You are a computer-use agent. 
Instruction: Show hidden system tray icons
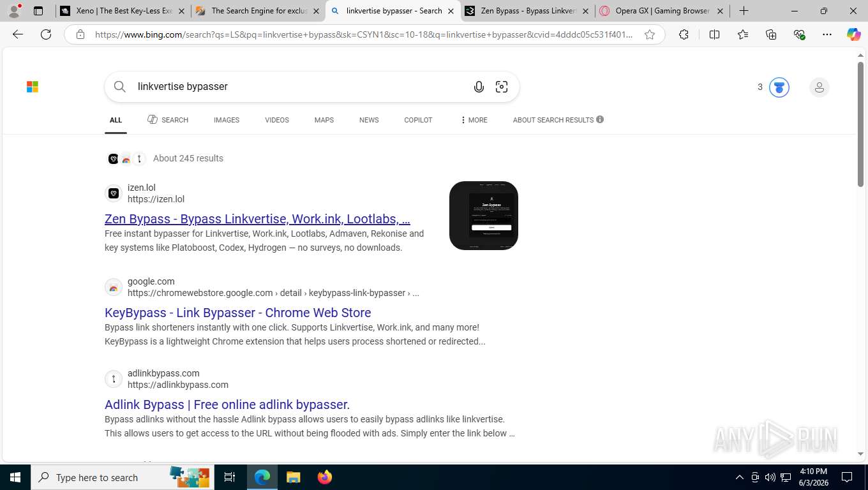(x=740, y=477)
